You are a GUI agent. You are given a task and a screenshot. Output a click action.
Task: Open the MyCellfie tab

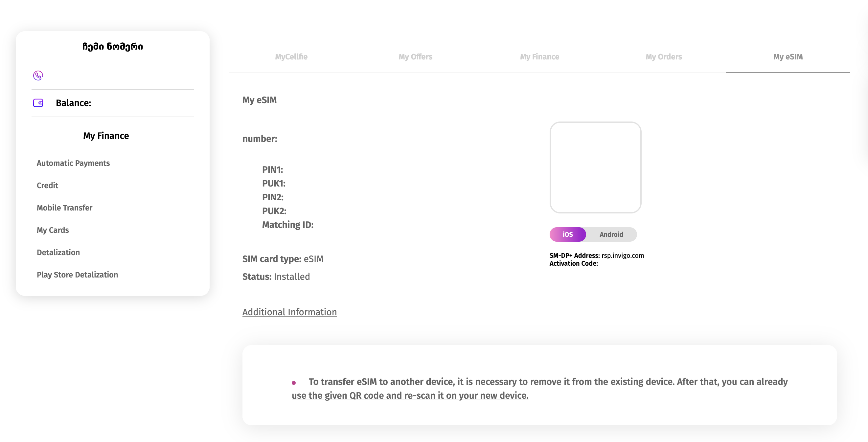coord(291,57)
